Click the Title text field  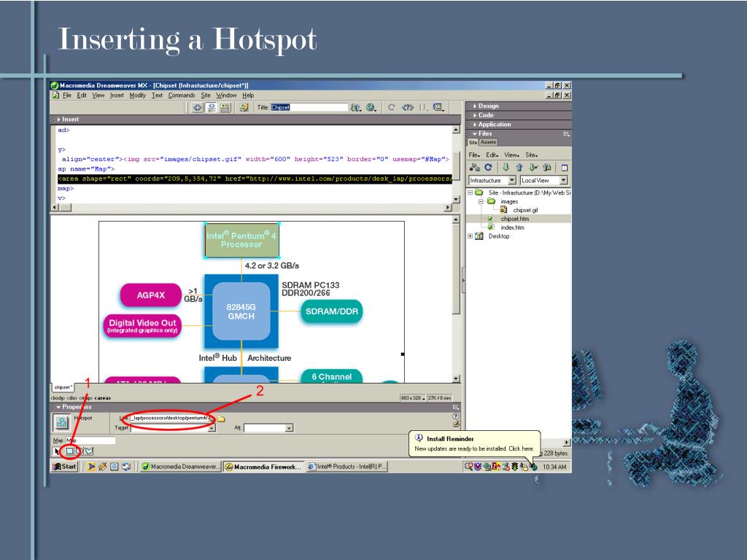coord(309,108)
